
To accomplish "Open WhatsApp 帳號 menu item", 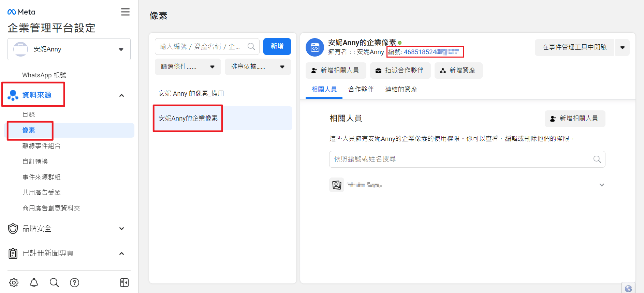I will (44, 75).
